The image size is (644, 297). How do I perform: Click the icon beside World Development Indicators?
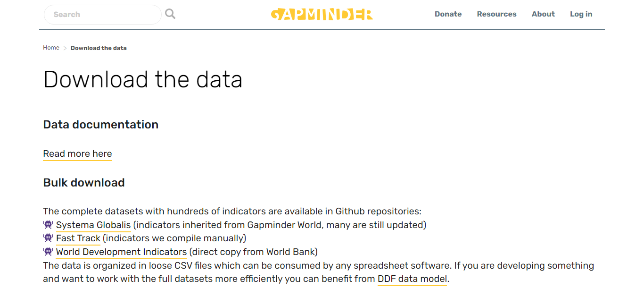[x=48, y=252]
